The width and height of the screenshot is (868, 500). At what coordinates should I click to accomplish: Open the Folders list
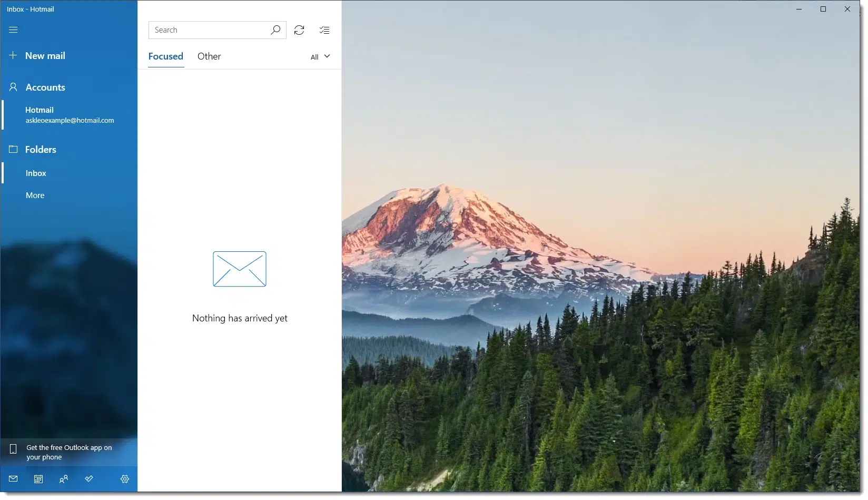tap(33, 150)
